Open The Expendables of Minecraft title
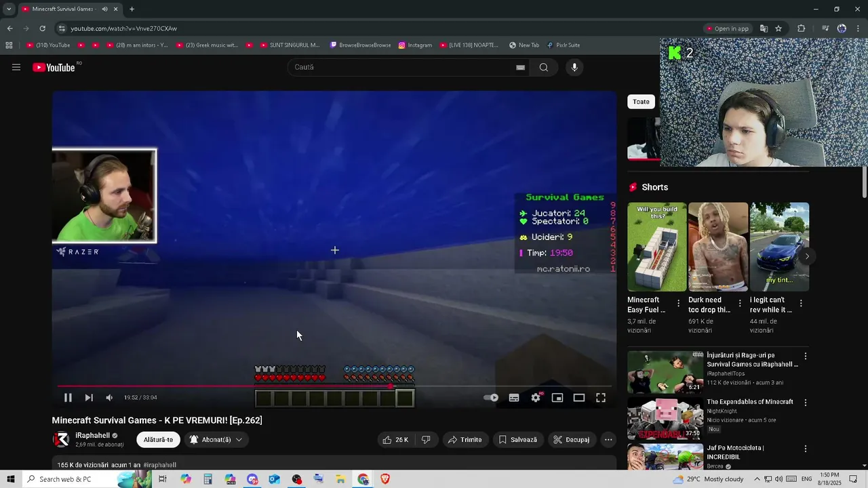This screenshot has height=488, width=868. [750, 402]
